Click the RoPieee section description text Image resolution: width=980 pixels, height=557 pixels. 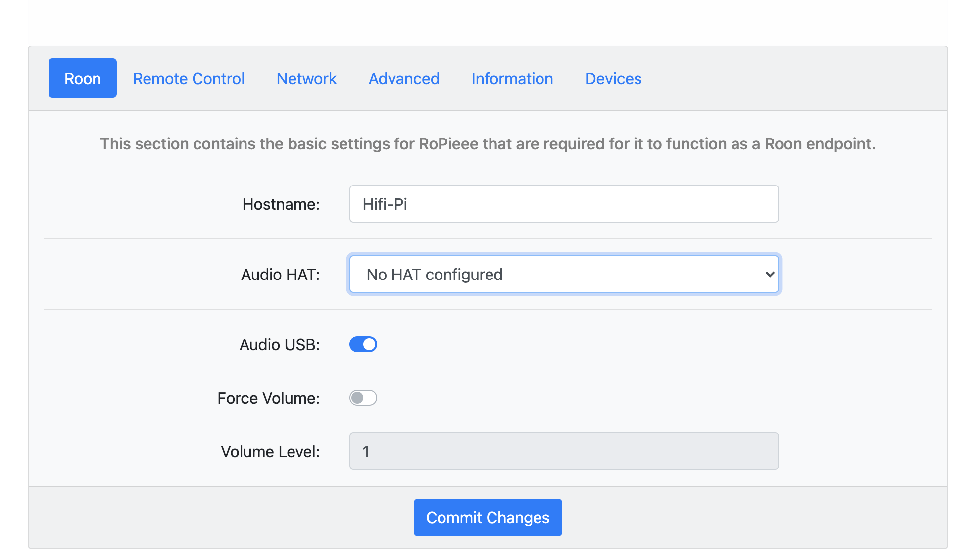coord(488,143)
